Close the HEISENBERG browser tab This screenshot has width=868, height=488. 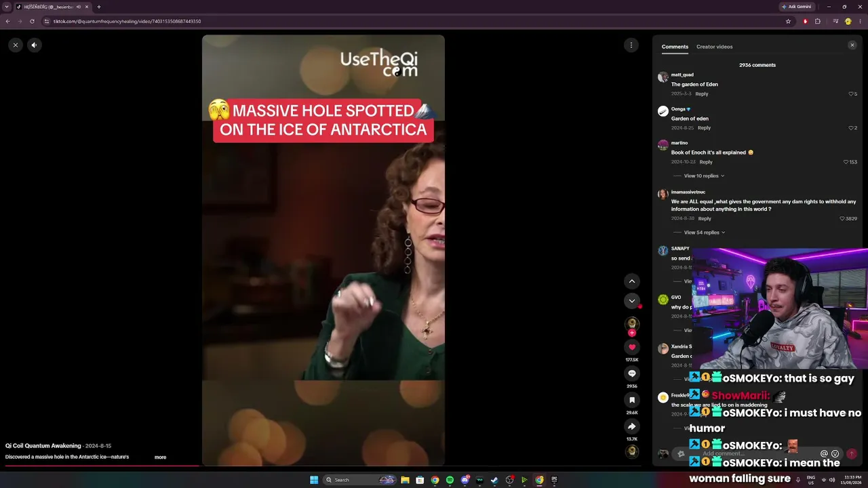point(87,7)
